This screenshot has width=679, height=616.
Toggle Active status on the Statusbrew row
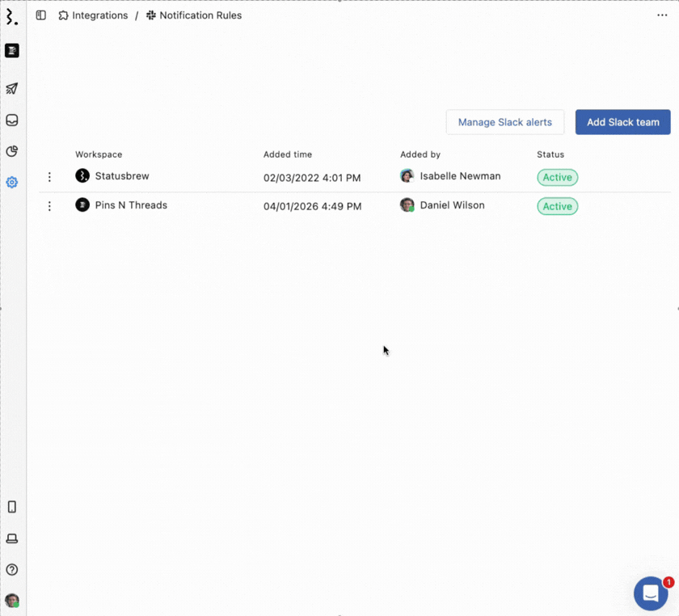click(x=557, y=177)
